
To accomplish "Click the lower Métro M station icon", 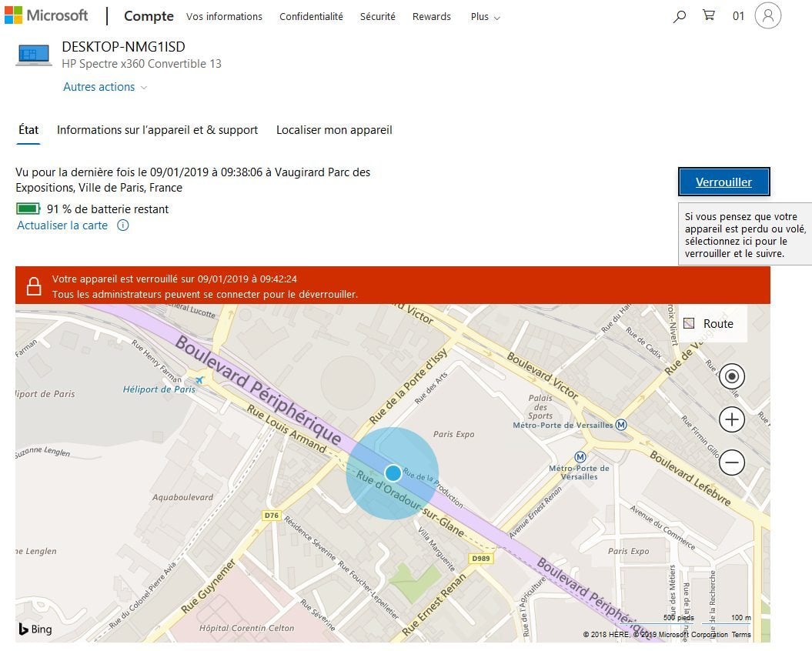I will pyautogui.click(x=580, y=457).
